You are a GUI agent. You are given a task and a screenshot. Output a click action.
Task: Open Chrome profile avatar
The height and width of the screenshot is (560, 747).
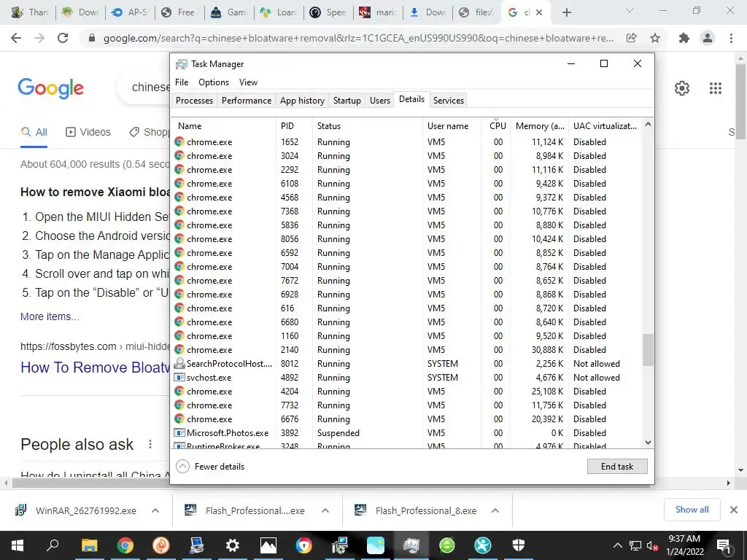click(708, 38)
